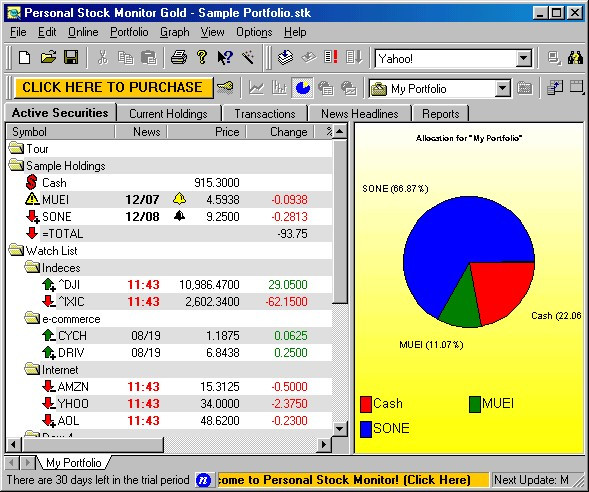Viewport: 589px width, 492px height.
Task: Open the Online menu
Action: [x=83, y=32]
